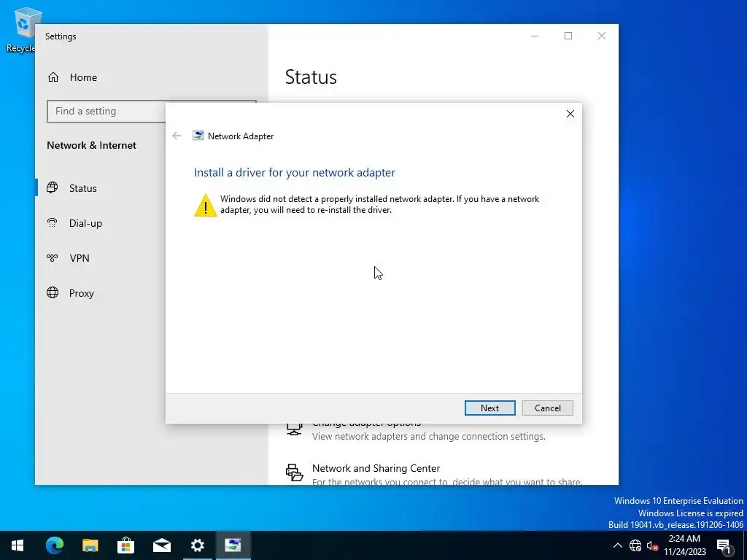Open the Action Center notifications icon
Screen dimensions: 747x560
coord(724,545)
